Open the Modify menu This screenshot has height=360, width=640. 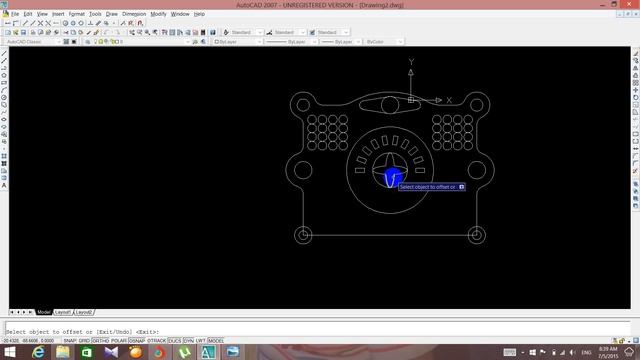coord(158,14)
